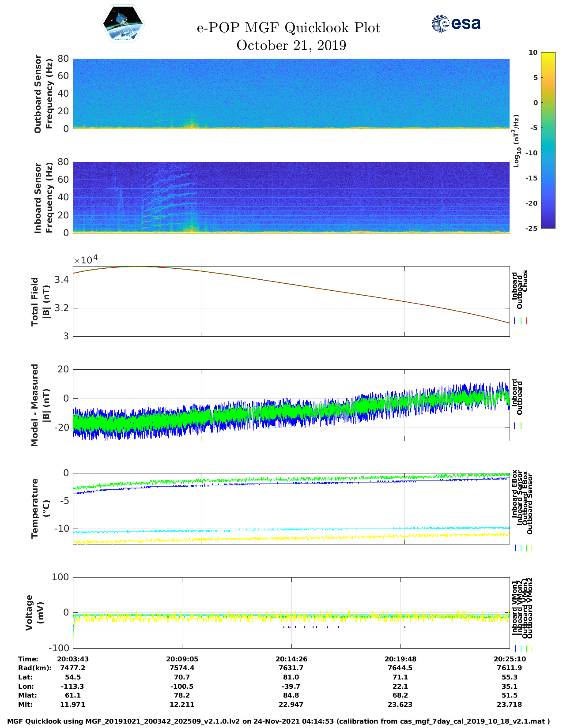Select the Total Field |B| plot

click(x=291, y=301)
